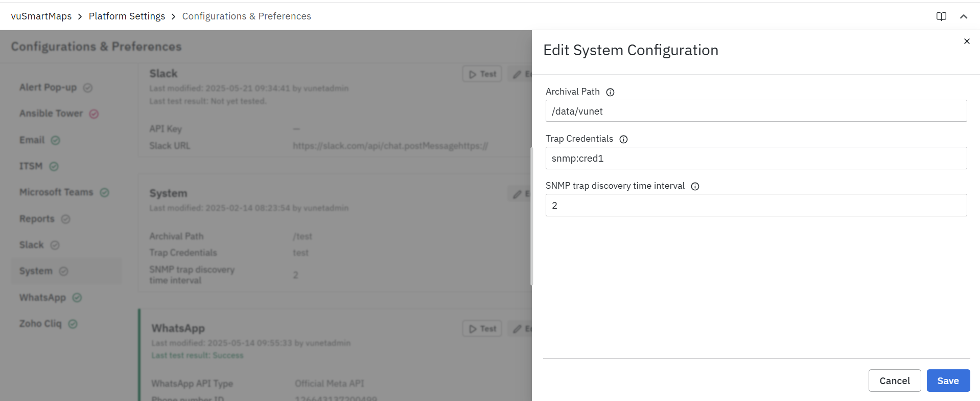The width and height of the screenshot is (980, 401).
Task: Close the Edit System Configuration panel
Action: (x=966, y=41)
